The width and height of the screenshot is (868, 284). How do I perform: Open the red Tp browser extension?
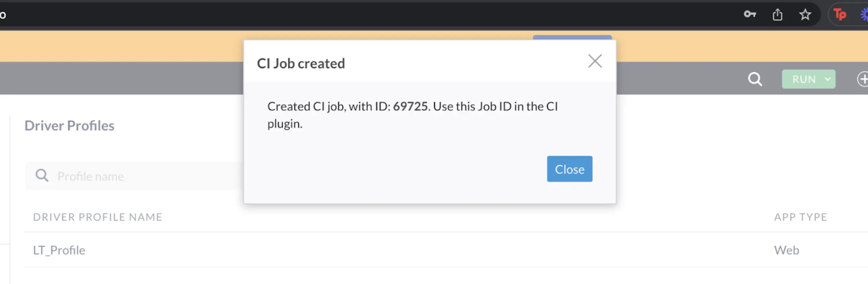[840, 14]
